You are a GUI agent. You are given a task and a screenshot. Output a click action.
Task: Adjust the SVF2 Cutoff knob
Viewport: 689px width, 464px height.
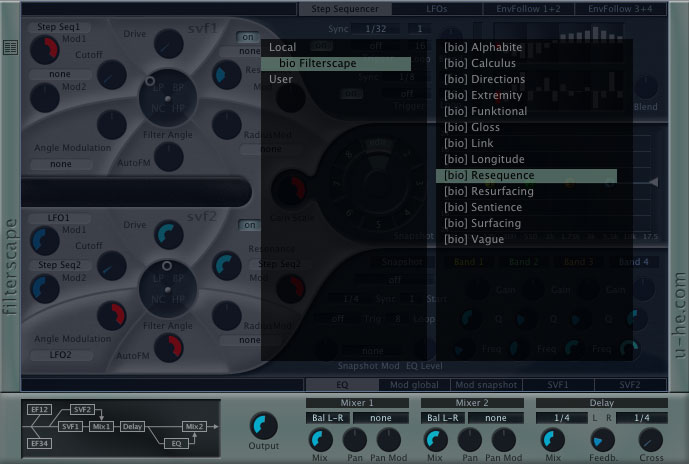tap(112, 266)
